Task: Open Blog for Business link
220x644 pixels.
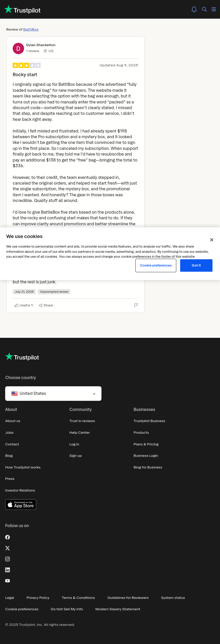Action: 148,467
